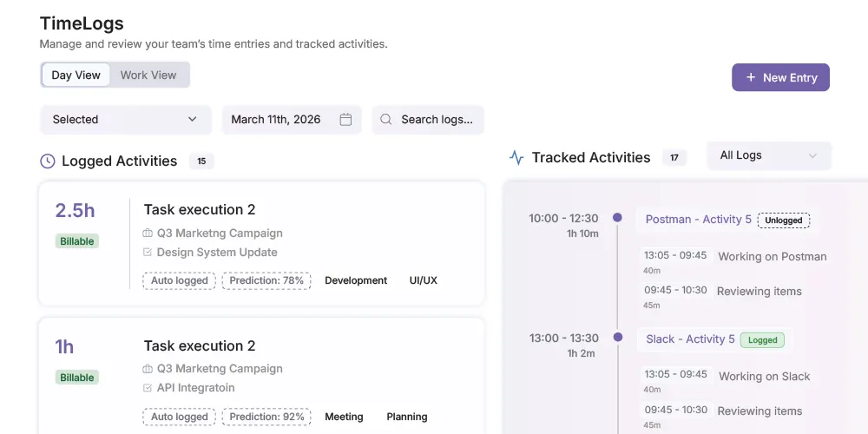Click Task execution 2 title in 2.5h card
868x434 pixels.
point(200,210)
